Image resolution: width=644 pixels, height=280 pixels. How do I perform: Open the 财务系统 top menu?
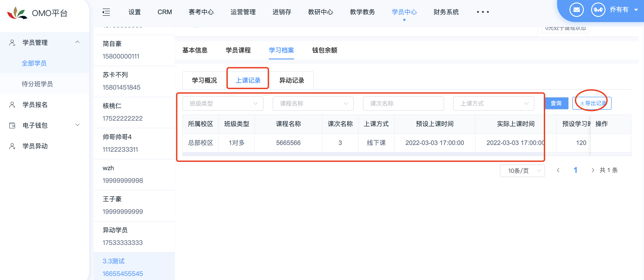[446, 12]
